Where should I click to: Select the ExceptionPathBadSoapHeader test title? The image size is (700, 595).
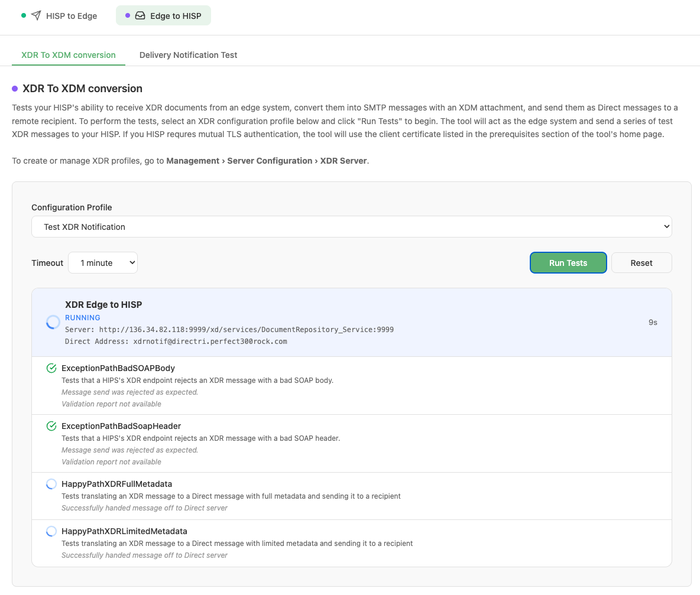(x=121, y=426)
